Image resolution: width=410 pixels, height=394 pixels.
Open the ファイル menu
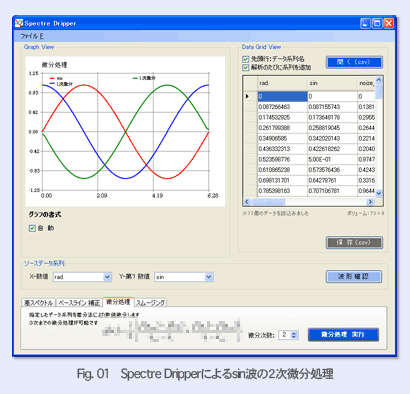tap(32, 36)
